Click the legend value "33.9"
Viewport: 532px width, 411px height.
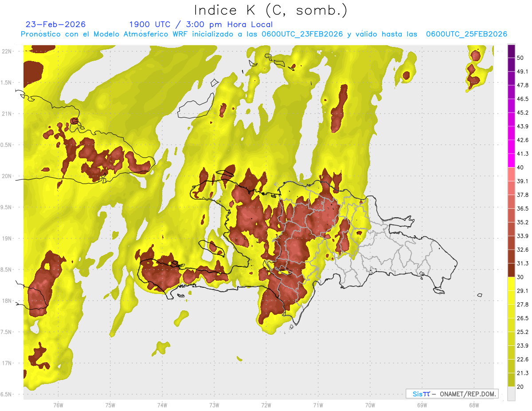pyautogui.click(x=523, y=236)
